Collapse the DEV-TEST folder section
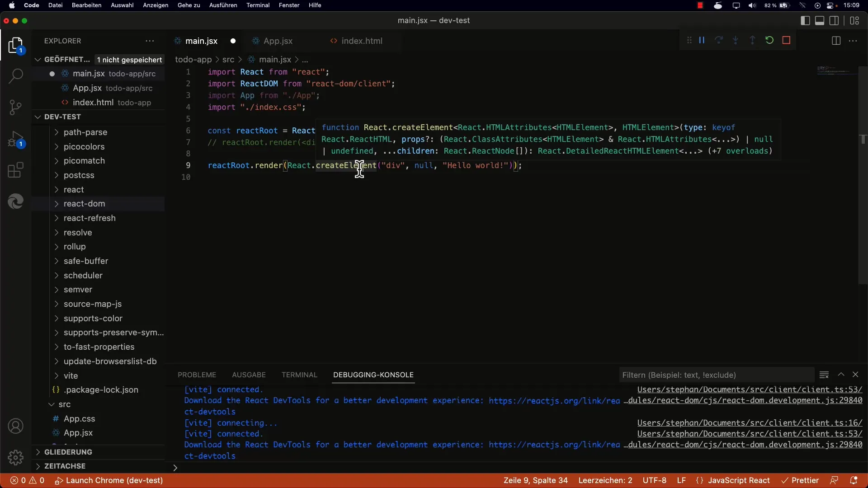This screenshot has width=868, height=488. tap(98, 117)
